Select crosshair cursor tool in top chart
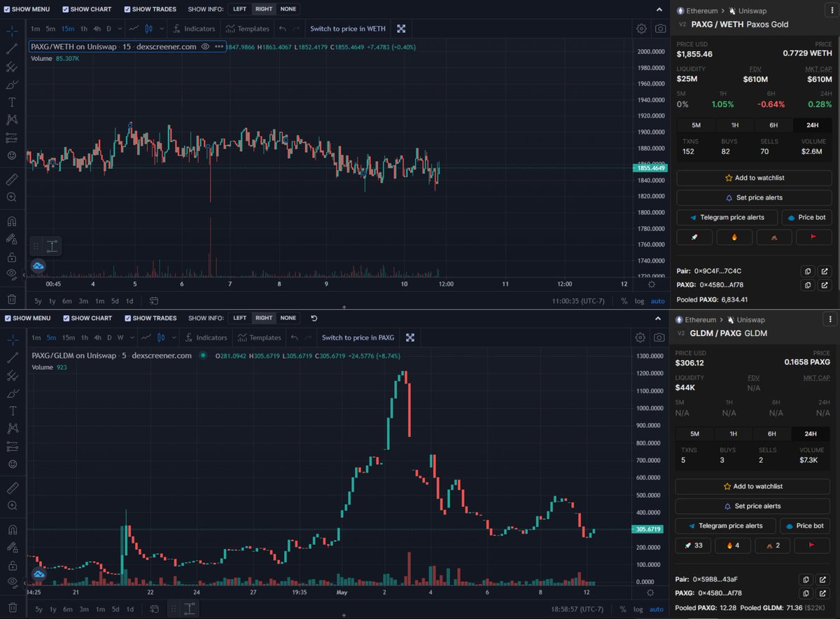This screenshot has height=619, width=840. [13, 31]
